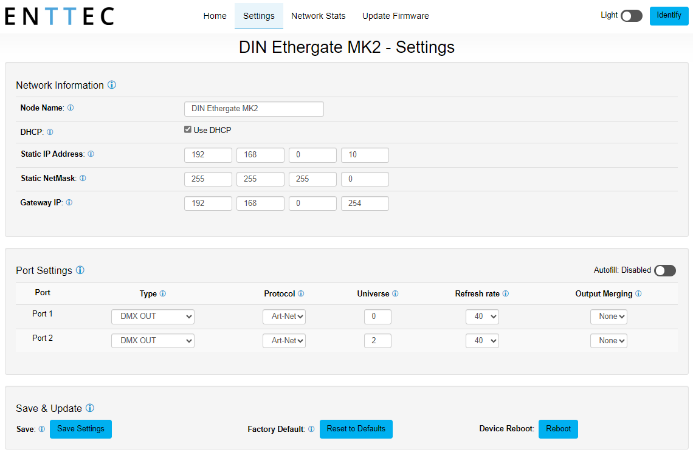Click Static NetMask last octet field
693x455 pixels.
coord(365,179)
